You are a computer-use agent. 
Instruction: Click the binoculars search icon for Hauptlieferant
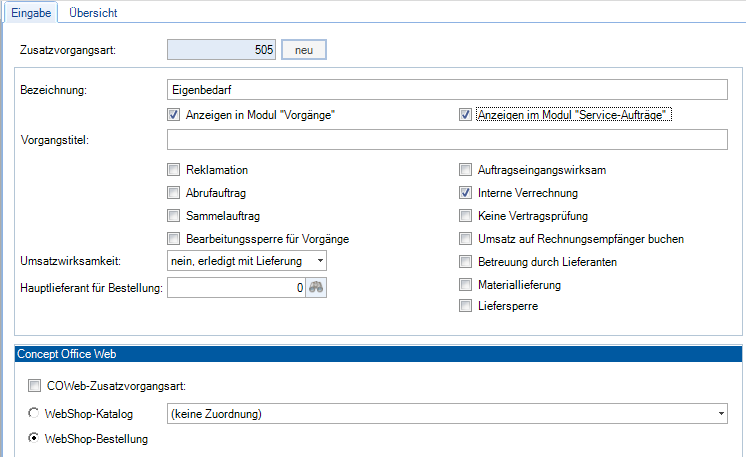318,288
